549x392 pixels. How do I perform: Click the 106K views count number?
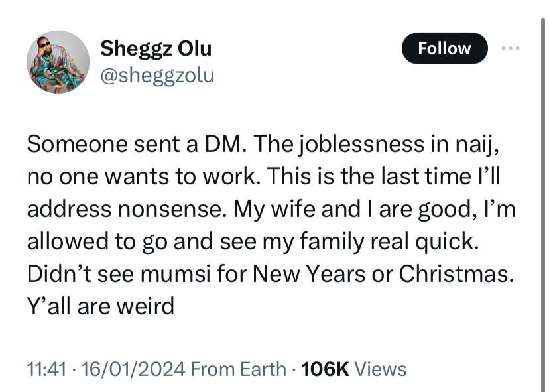324,369
